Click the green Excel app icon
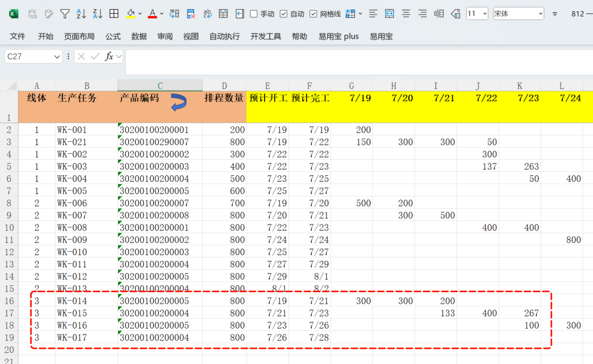This screenshot has width=593, height=364. [14, 14]
